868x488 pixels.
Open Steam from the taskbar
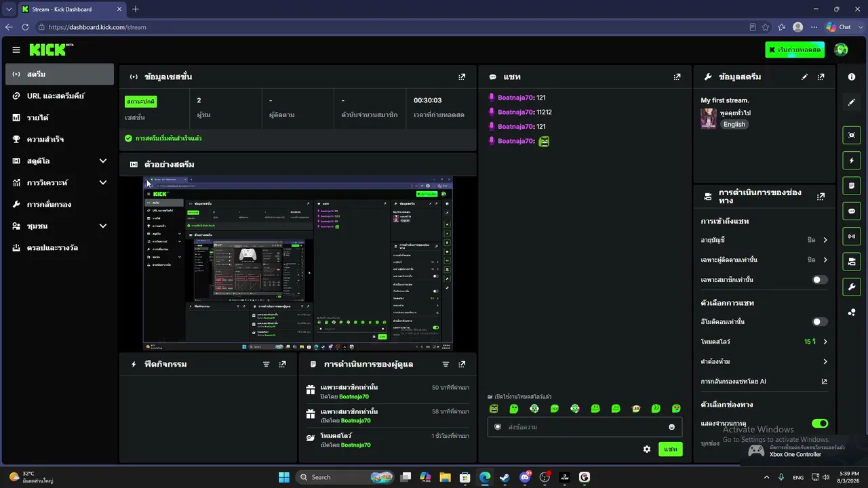(x=505, y=477)
